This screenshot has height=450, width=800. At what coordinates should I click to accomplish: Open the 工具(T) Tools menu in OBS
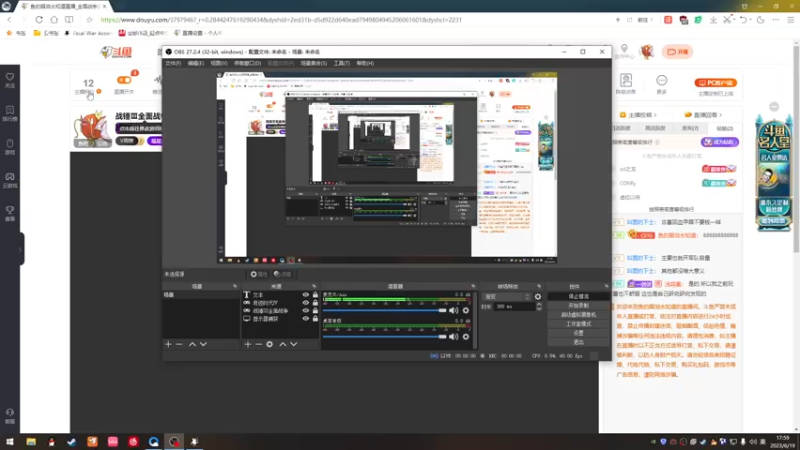tap(341, 63)
